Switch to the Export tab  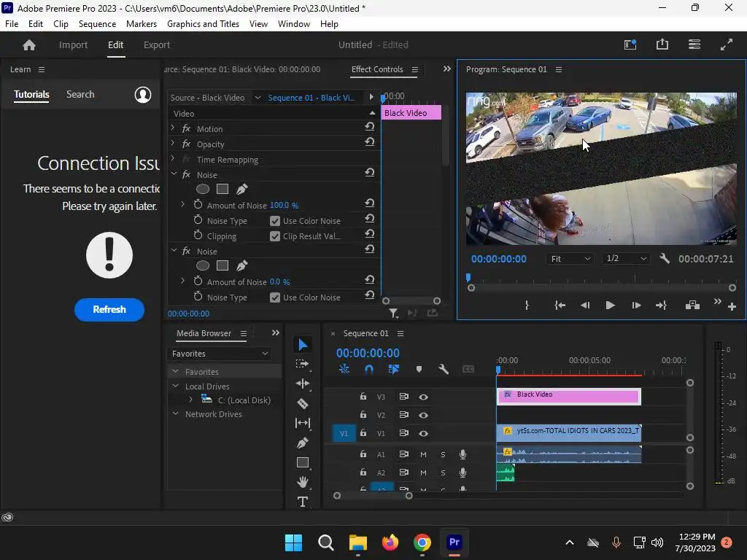(x=157, y=44)
